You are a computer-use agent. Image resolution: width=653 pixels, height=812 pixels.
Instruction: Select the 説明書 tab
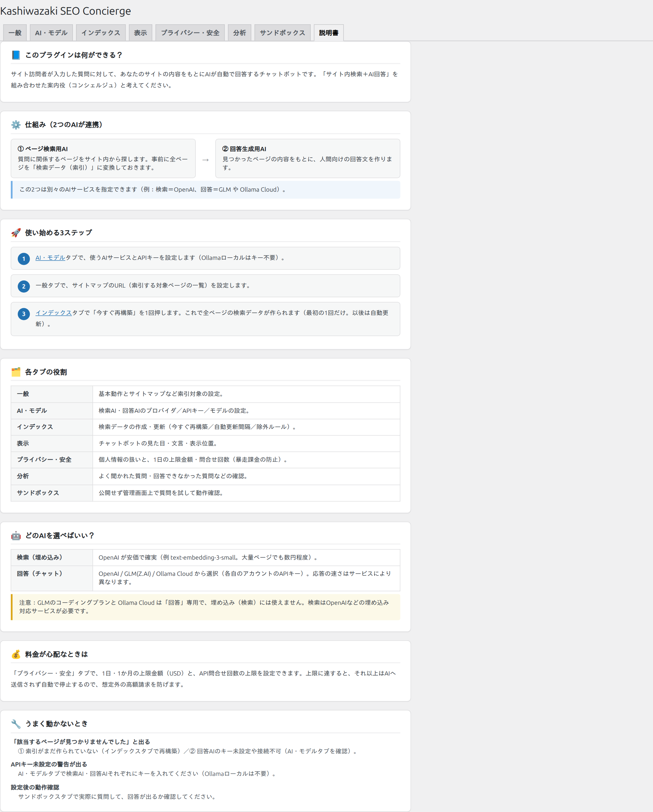(x=329, y=33)
